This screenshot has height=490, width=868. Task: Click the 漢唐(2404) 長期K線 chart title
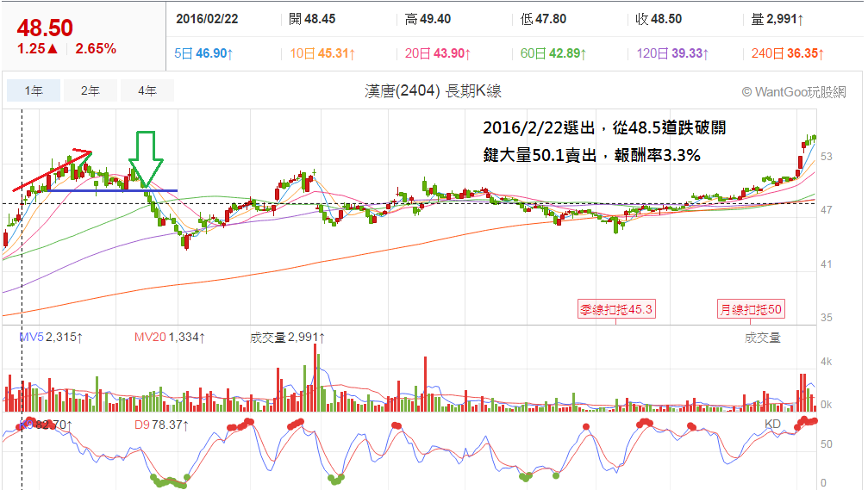433,91
